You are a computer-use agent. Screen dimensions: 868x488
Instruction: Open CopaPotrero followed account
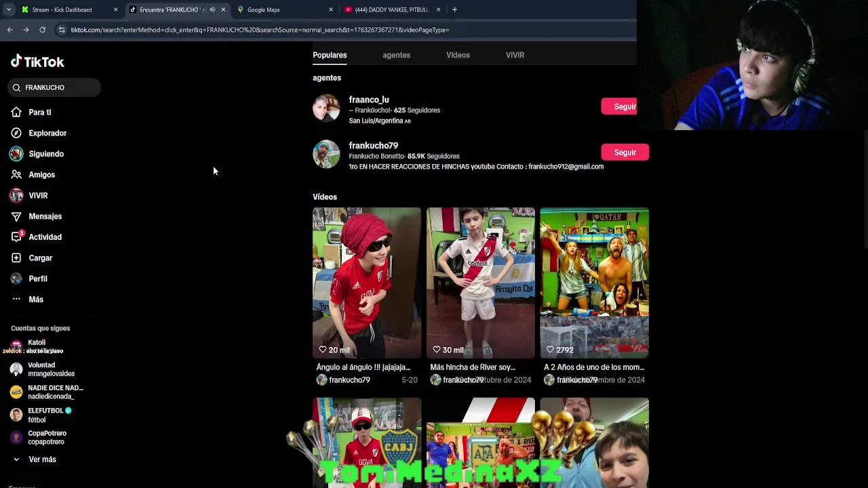tap(38, 437)
